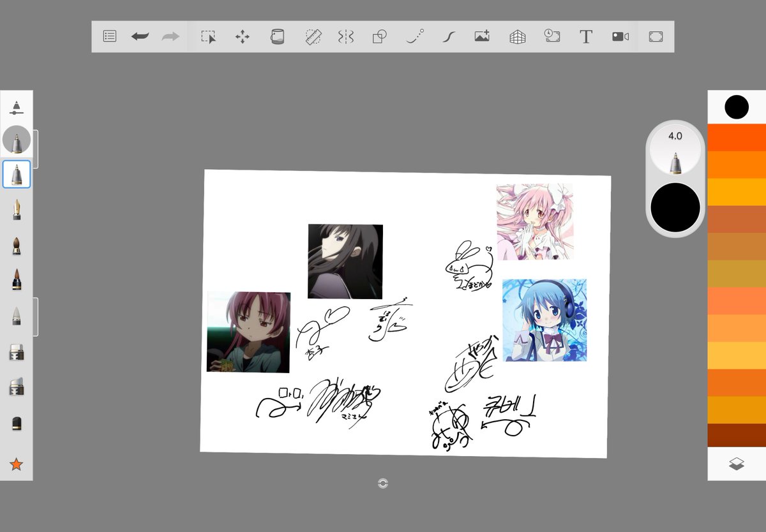766x532 pixels.
Task: Select the upper chisel marker brush
Action: tap(17, 351)
